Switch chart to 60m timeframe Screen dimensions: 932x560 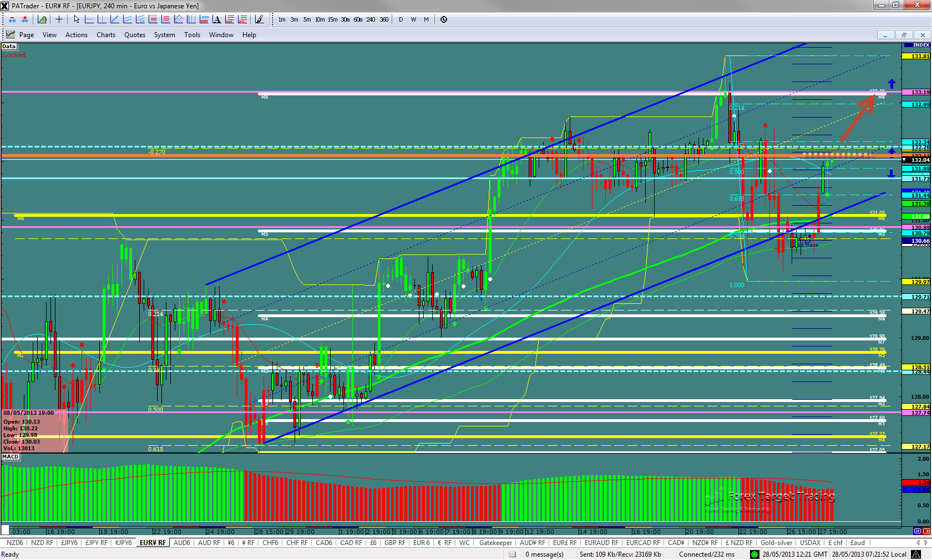(x=358, y=19)
